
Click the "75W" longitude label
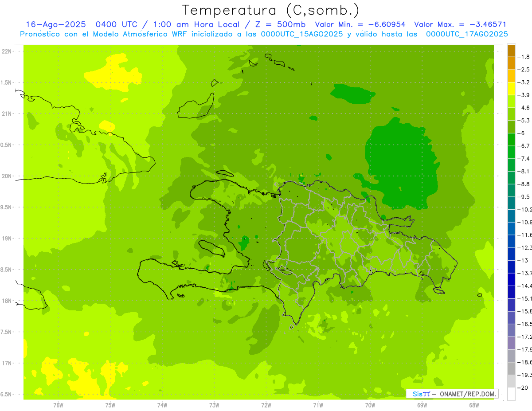pos(110,405)
